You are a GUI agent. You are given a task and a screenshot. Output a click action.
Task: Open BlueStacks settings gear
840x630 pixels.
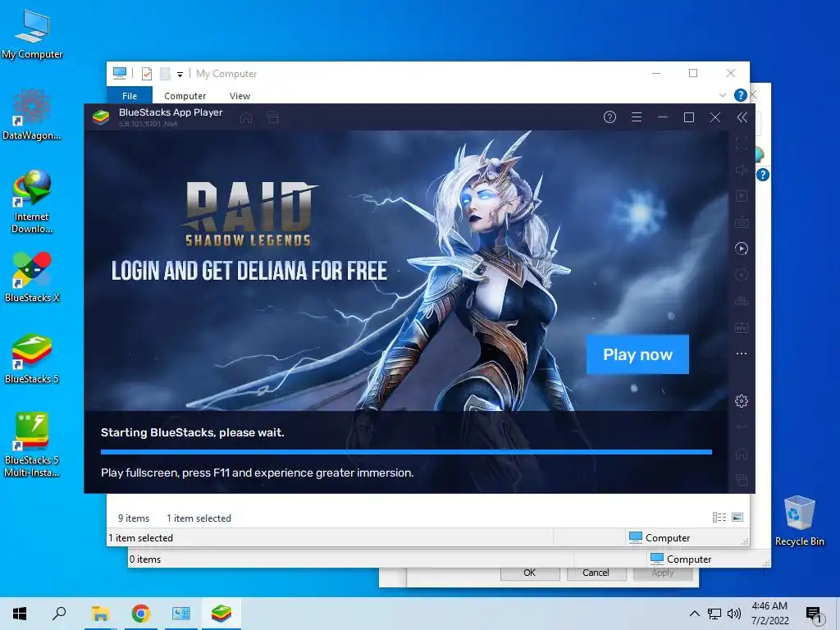coord(742,400)
